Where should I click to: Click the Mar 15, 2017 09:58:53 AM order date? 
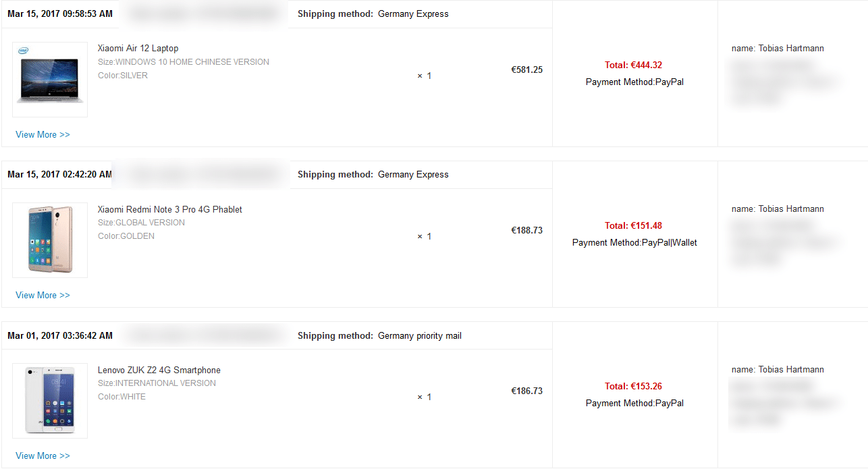pyautogui.click(x=60, y=14)
